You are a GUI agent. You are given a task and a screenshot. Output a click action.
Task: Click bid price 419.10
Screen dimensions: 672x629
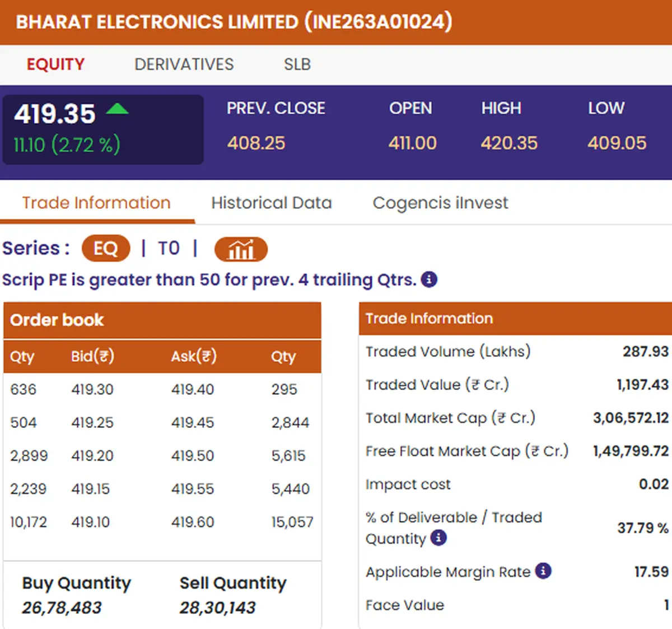point(91,522)
